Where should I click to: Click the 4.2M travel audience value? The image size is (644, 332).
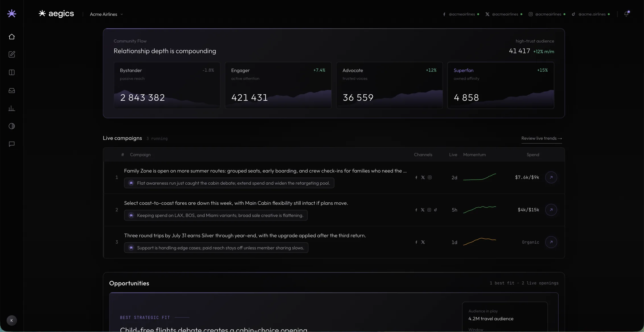[491, 319]
